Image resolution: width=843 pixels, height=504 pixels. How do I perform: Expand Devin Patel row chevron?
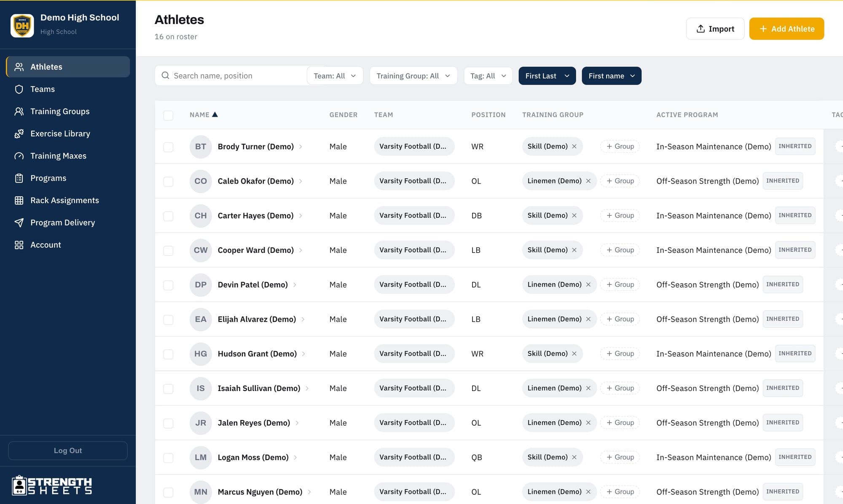point(295,285)
